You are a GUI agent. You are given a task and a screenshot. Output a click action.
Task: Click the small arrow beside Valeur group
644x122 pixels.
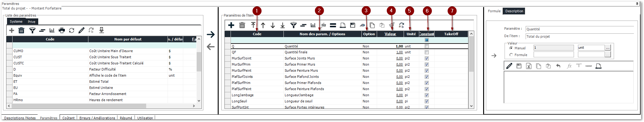pyautogui.click(x=494, y=55)
